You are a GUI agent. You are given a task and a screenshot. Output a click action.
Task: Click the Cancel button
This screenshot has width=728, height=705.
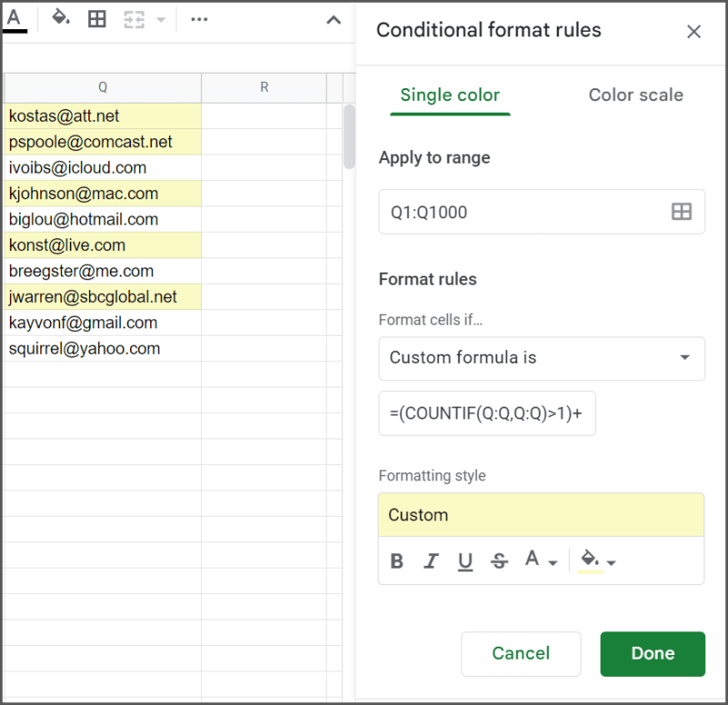[521, 653]
